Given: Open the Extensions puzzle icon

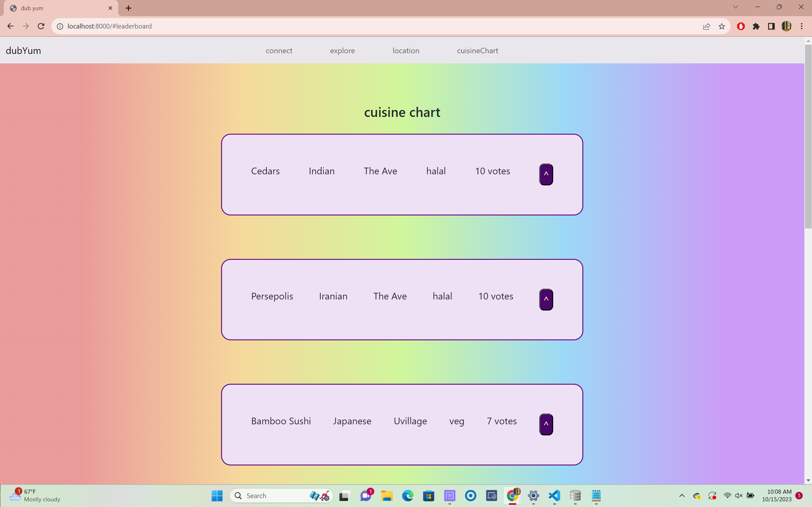Looking at the screenshot, I should point(756,26).
